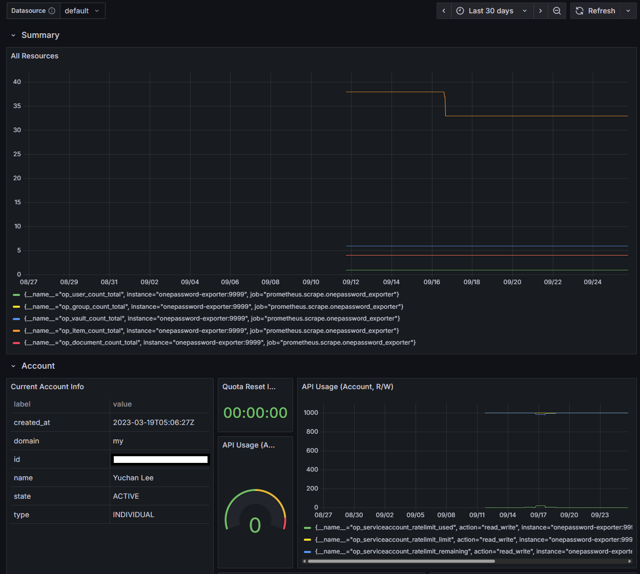Open the default datasource dropdown
Screen dimensions: 640x574
tap(82, 11)
